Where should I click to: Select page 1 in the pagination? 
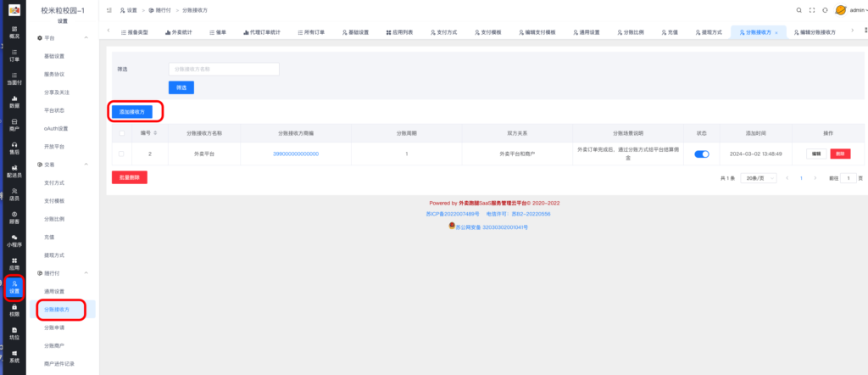[x=801, y=178]
